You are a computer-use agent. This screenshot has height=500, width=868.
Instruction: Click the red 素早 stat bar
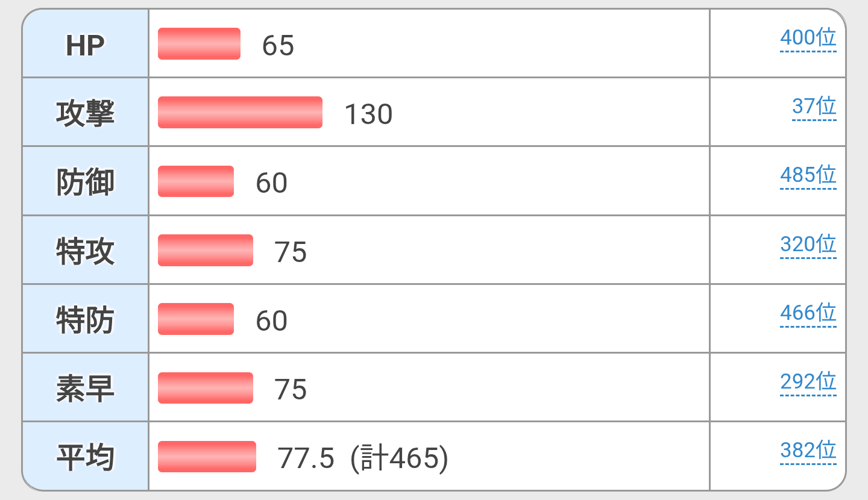205,388
